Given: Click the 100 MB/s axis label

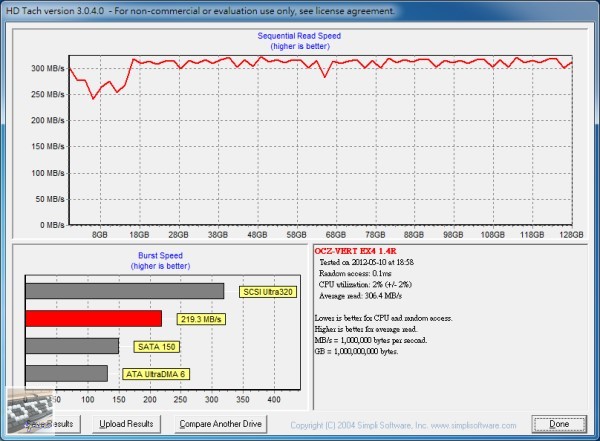Looking at the screenshot, I should coord(48,173).
